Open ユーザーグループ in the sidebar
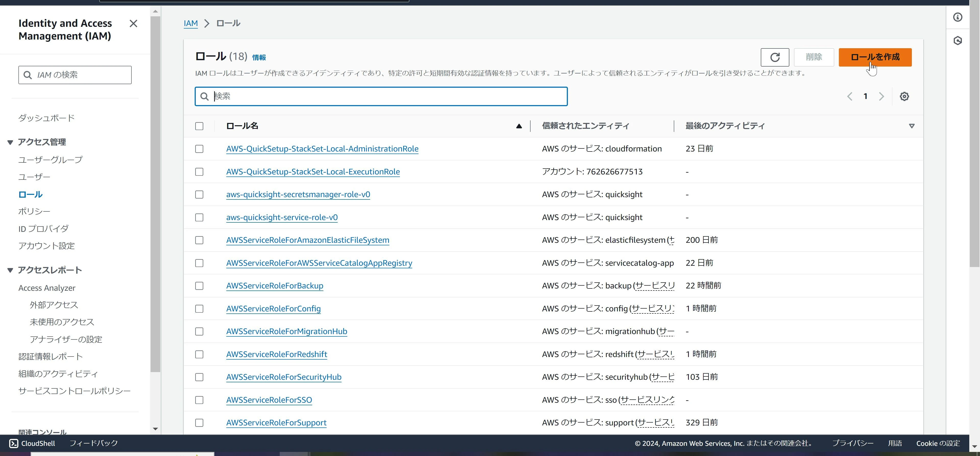This screenshot has height=456, width=980. point(50,160)
